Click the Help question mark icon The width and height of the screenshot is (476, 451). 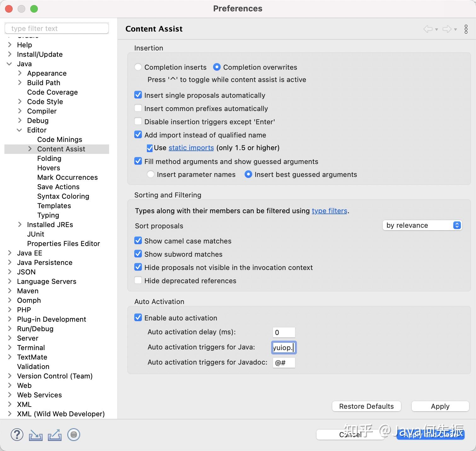pyautogui.click(x=17, y=435)
